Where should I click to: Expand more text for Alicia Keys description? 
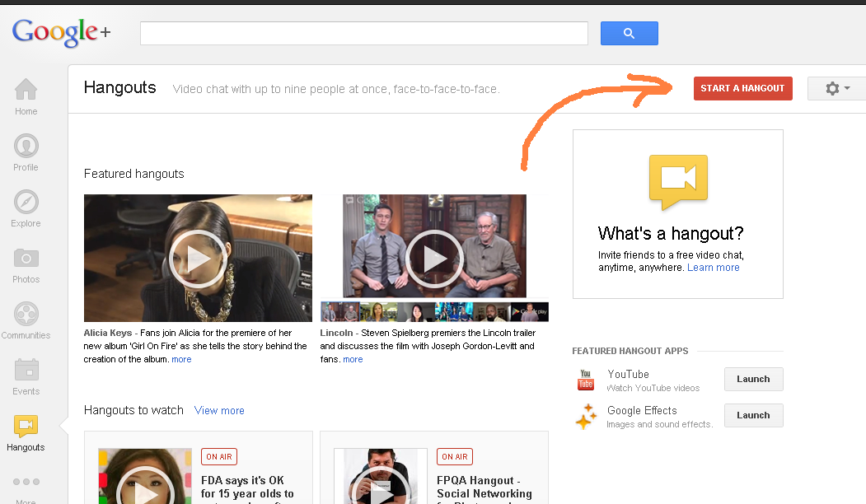[182, 359]
